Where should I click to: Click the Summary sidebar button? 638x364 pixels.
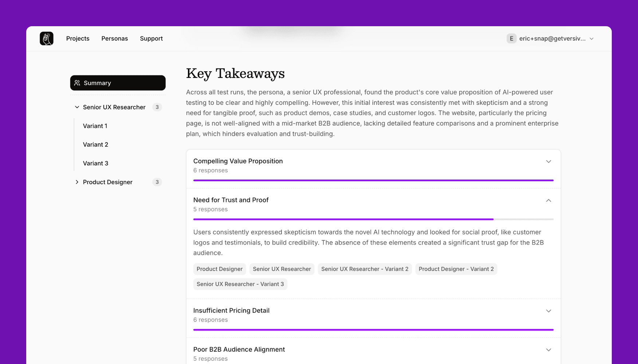(x=118, y=83)
